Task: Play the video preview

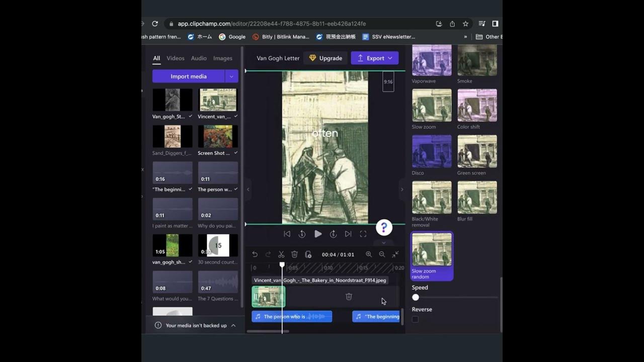Action: pyautogui.click(x=318, y=234)
